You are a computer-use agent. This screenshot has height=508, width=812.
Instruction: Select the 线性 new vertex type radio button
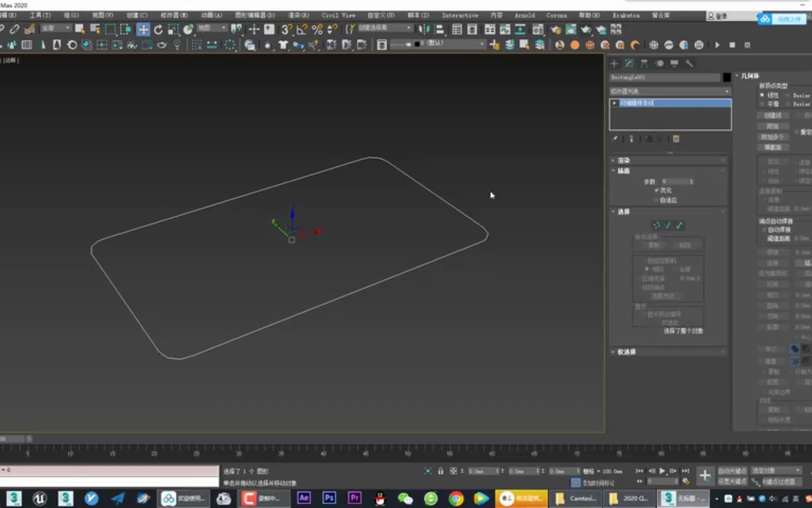tap(762, 95)
